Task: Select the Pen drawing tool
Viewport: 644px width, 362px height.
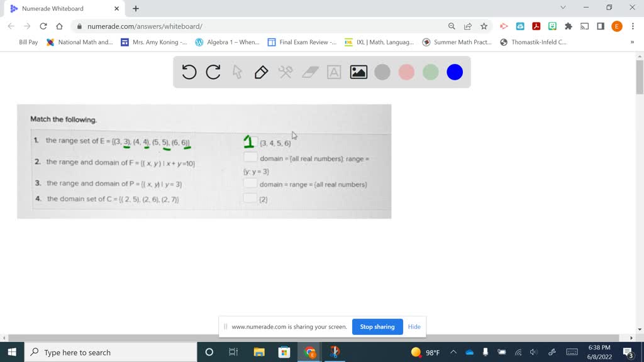Action: [260, 72]
